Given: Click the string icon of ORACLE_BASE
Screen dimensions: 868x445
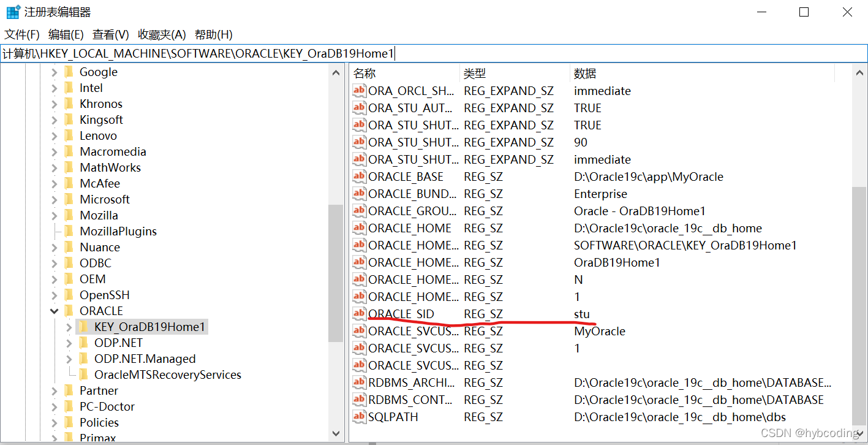Looking at the screenshot, I should pos(359,177).
